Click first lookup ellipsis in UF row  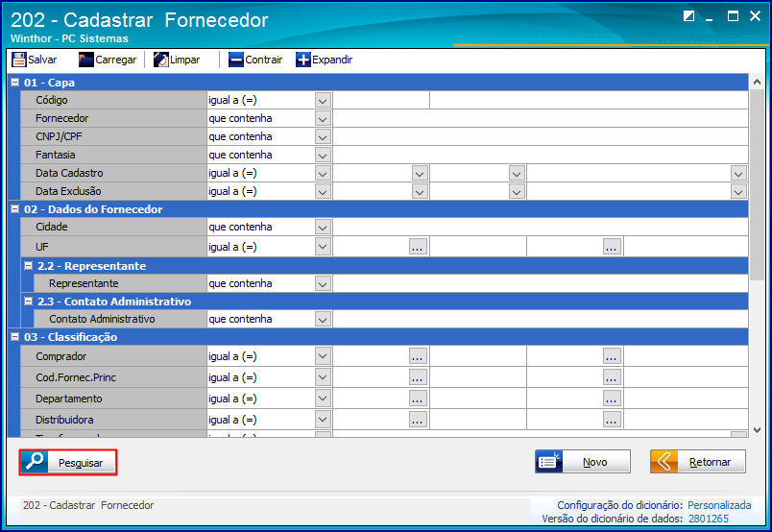point(418,247)
